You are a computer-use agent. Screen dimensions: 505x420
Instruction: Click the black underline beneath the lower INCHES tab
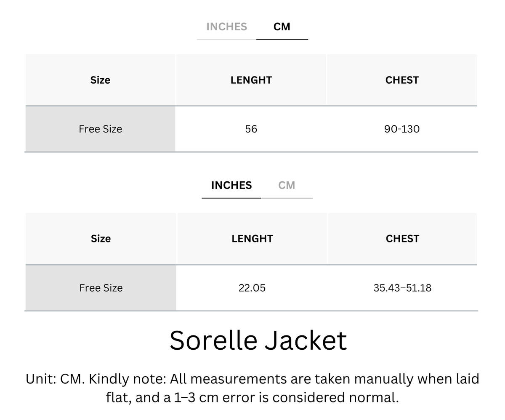pos(231,198)
